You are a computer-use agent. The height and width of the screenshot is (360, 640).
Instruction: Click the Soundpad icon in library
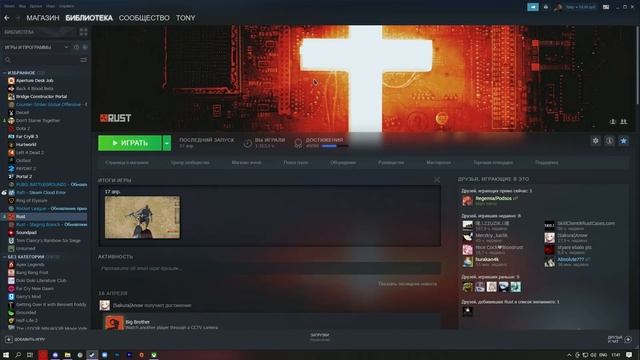tap(11, 233)
